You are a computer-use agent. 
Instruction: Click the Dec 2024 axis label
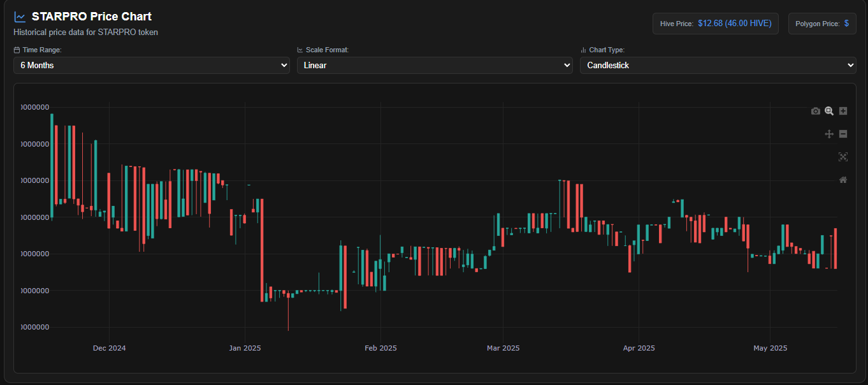[109, 348]
